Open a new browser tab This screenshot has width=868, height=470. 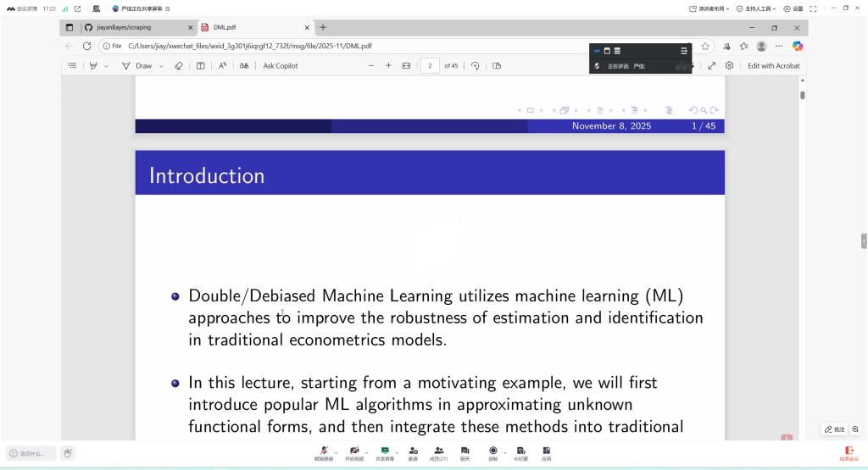coord(323,27)
